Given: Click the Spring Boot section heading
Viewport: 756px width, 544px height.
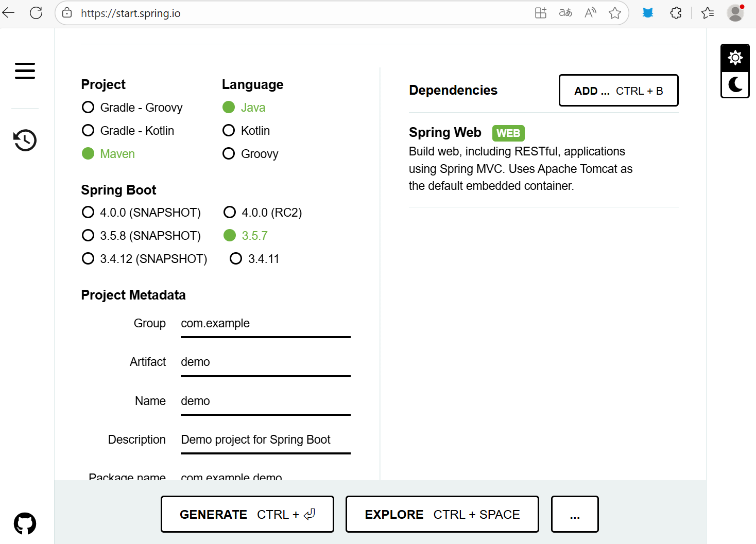Looking at the screenshot, I should (118, 190).
